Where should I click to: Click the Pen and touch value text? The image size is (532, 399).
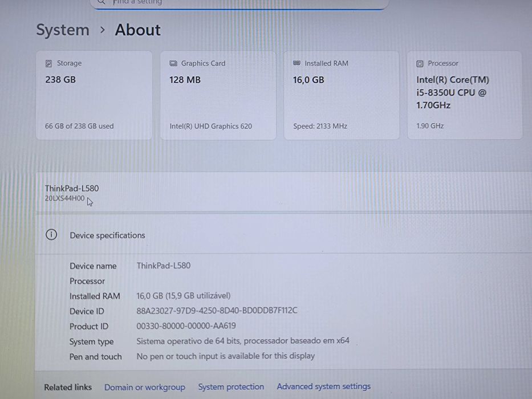coord(226,356)
